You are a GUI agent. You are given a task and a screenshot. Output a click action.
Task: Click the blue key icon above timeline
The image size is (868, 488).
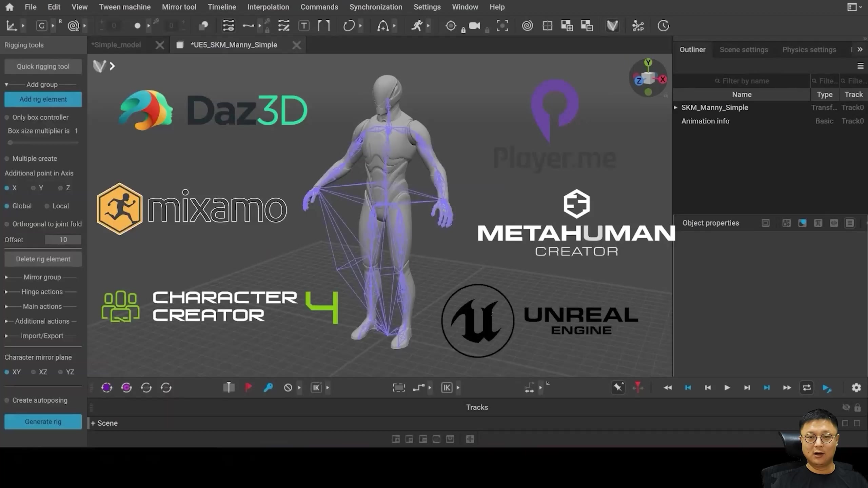[x=268, y=387]
